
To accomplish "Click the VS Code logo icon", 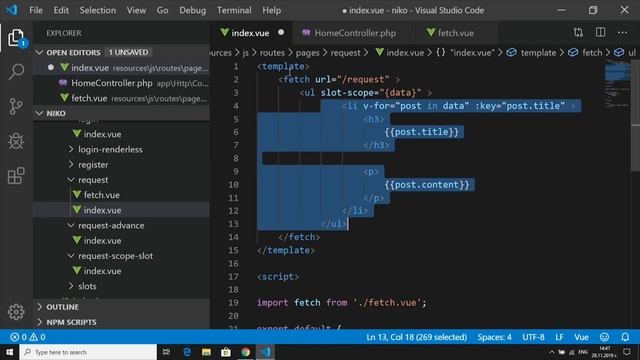I will tap(12, 10).
